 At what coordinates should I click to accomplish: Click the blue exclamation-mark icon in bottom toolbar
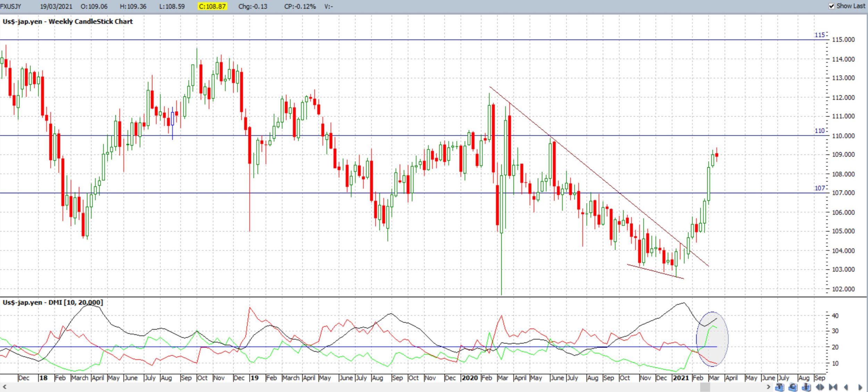806,387
